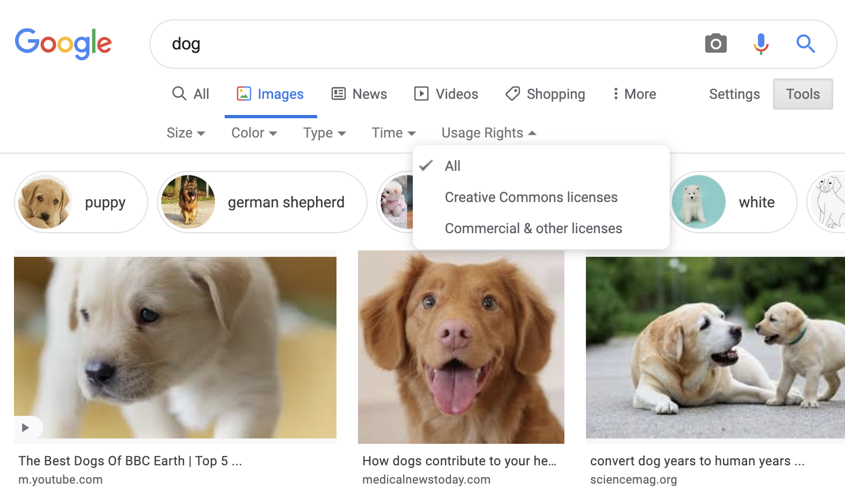
Task: Toggle the Tools button
Action: 803,94
